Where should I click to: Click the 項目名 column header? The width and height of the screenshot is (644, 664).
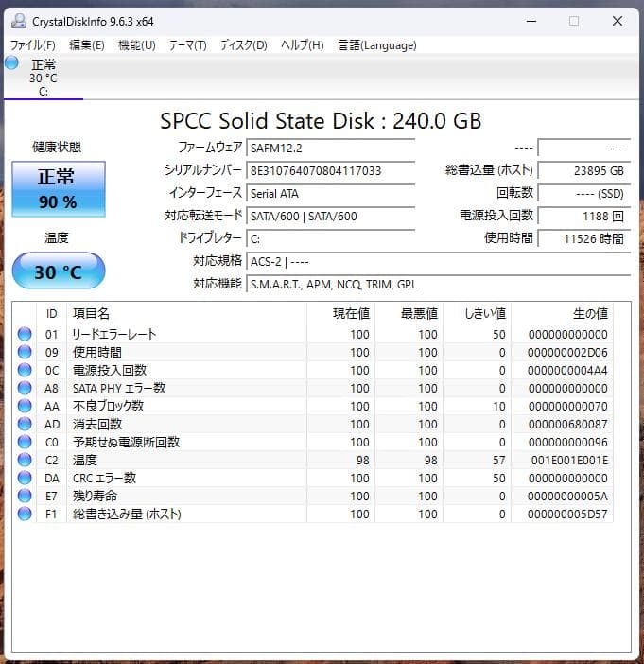pyautogui.click(x=186, y=314)
